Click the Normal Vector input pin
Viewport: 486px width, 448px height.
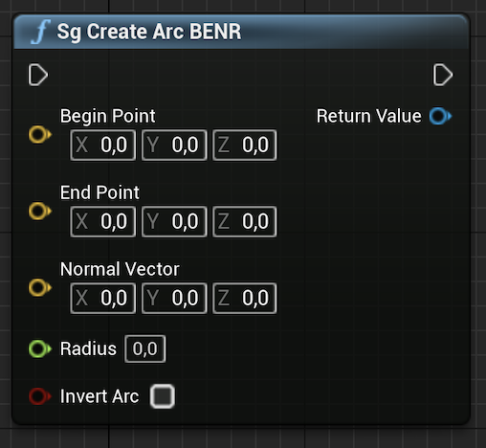point(40,288)
